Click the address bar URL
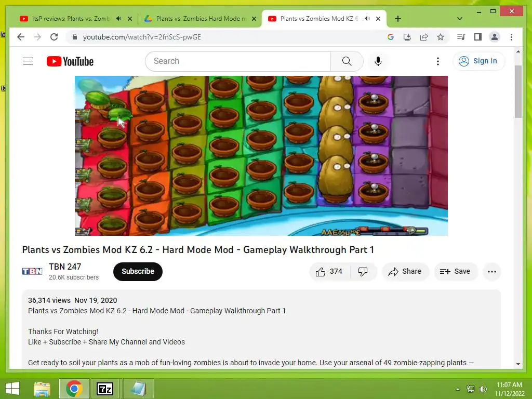Image resolution: width=532 pixels, height=399 pixels. click(x=142, y=37)
